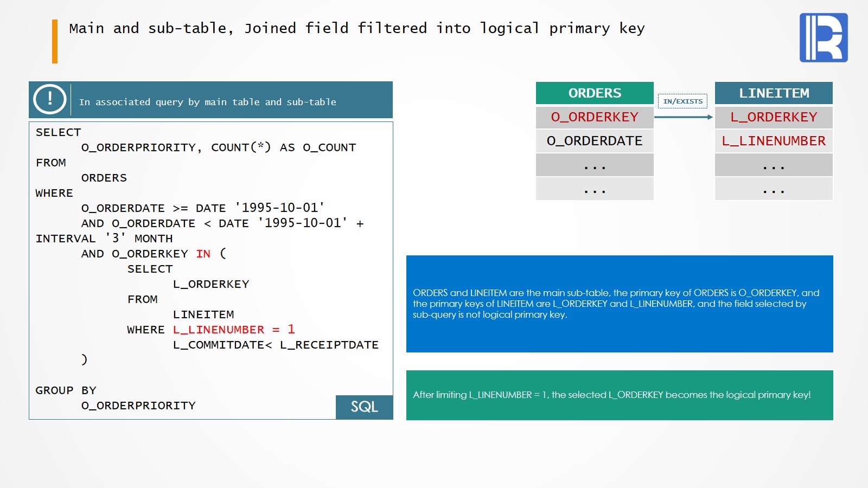868x488 pixels.
Task: Click the O_ORDERKEY cell in ORDERS table
Action: coord(595,117)
